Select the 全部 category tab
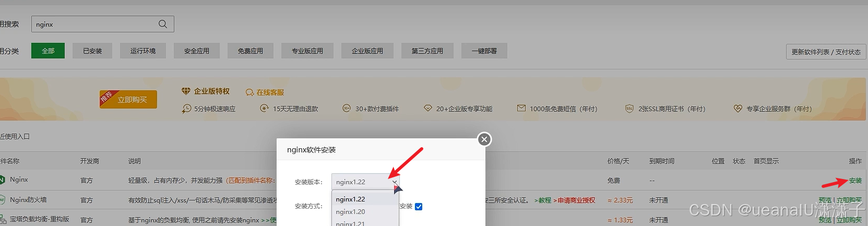The height and width of the screenshot is (226, 868). (48, 51)
